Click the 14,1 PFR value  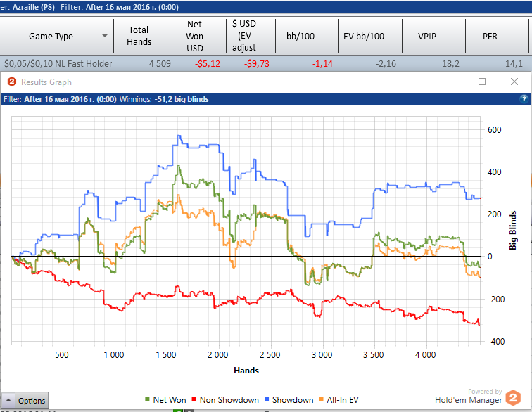514,64
